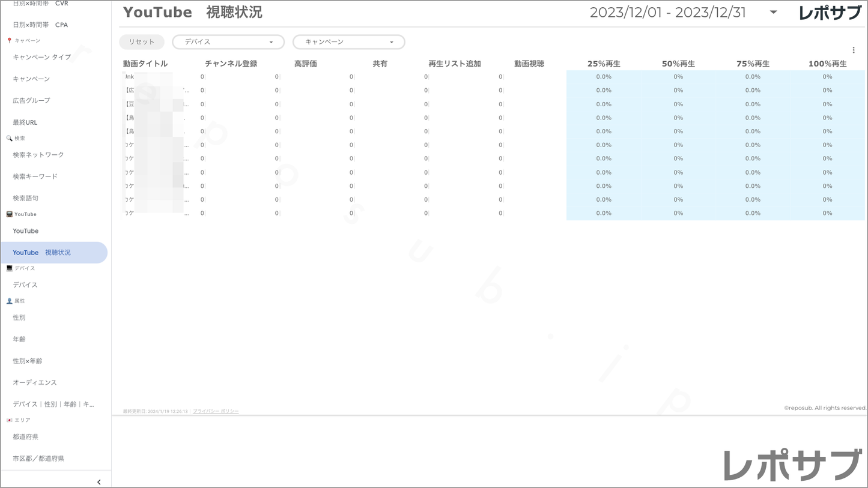Click the レポサブ logo at top right

(x=830, y=13)
